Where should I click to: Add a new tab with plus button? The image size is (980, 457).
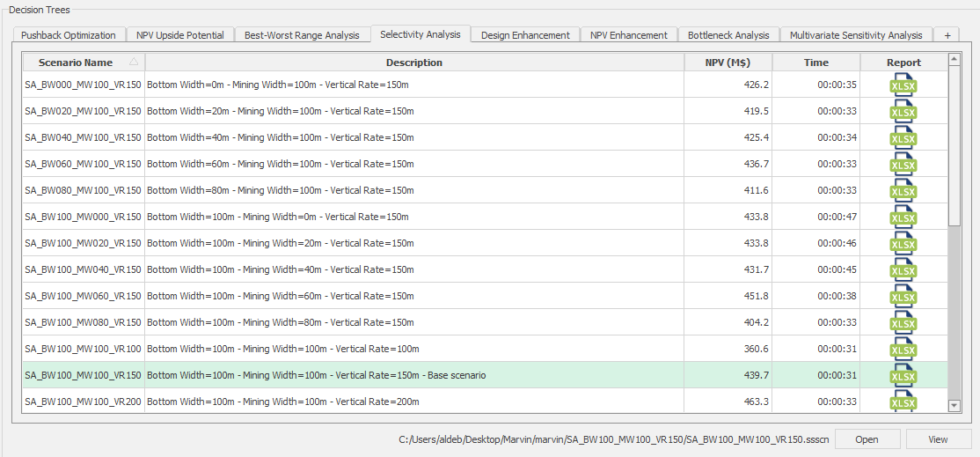coord(947,35)
